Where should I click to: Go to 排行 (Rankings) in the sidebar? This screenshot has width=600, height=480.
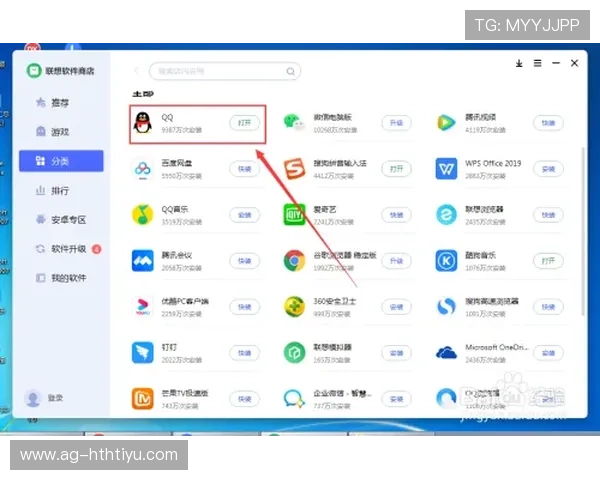61,191
